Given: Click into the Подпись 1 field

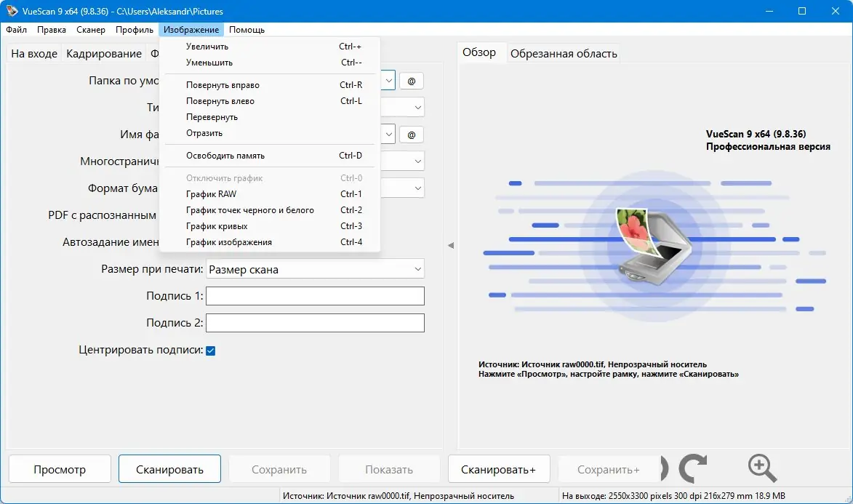Looking at the screenshot, I should pos(315,296).
